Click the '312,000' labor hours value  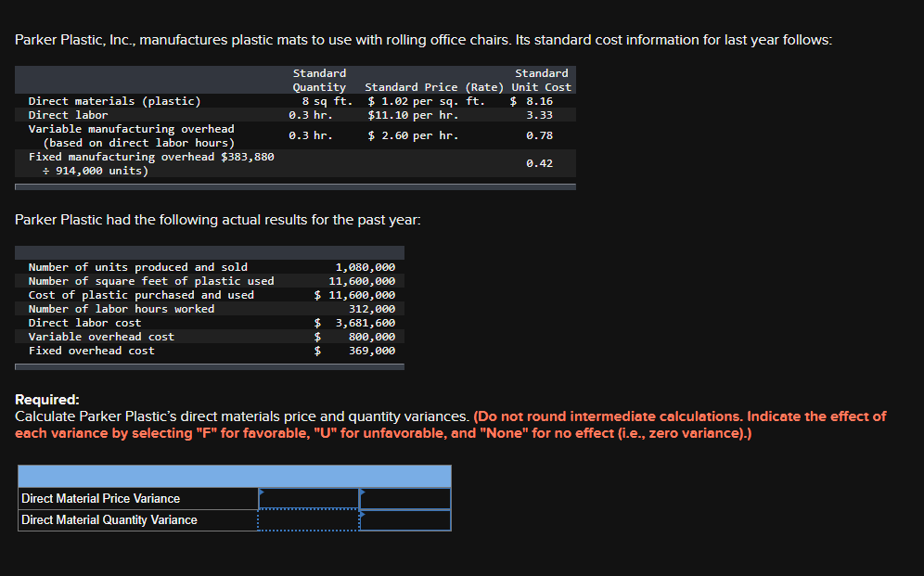pos(372,309)
